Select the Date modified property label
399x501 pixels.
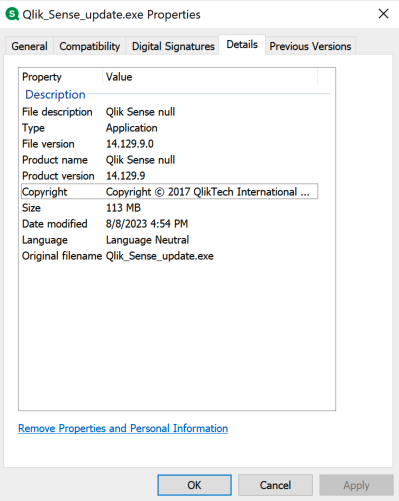55,224
